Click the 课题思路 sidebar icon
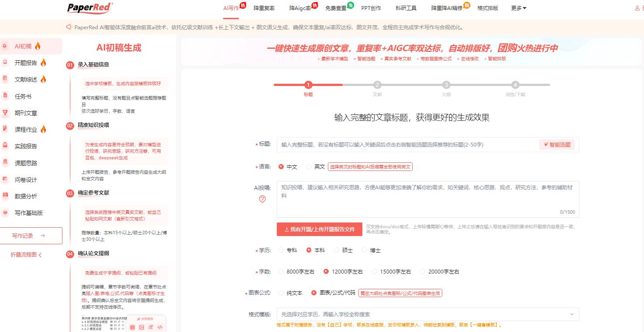This screenshot has height=332, width=644. [x=5, y=163]
